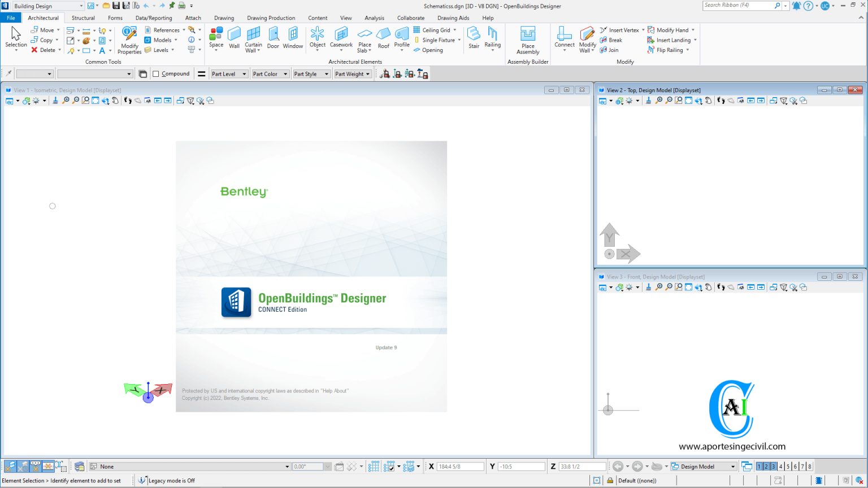The width and height of the screenshot is (868, 488).
Task: Click the Insert Landing button
Action: click(x=671, y=40)
